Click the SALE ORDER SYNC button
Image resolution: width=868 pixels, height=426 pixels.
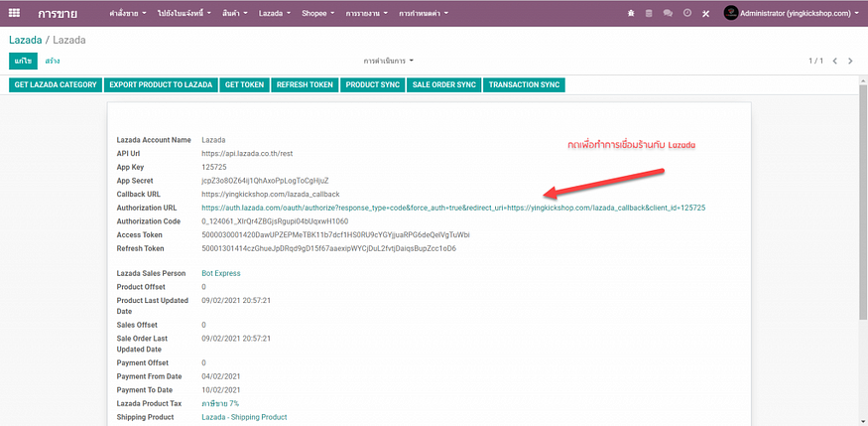point(444,84)
